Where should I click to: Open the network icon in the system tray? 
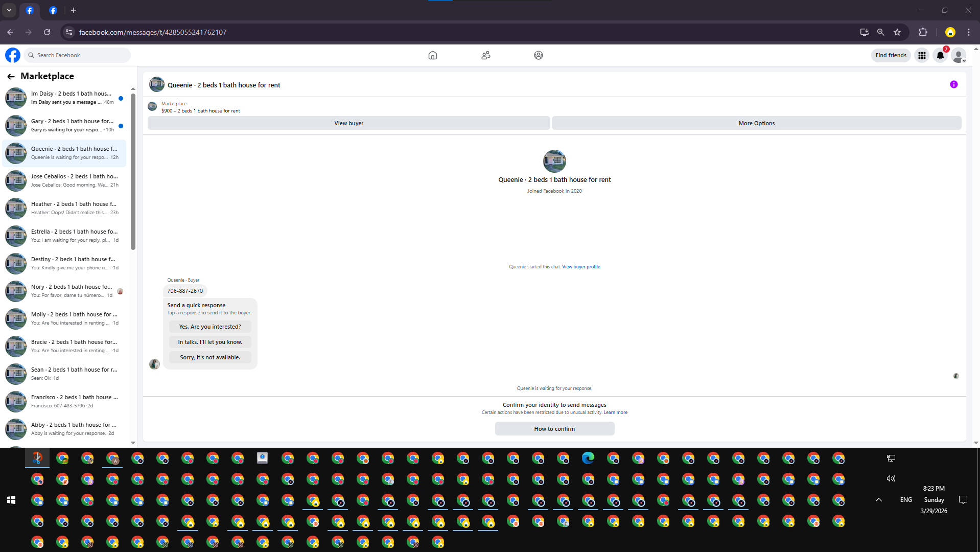[891, 458]
